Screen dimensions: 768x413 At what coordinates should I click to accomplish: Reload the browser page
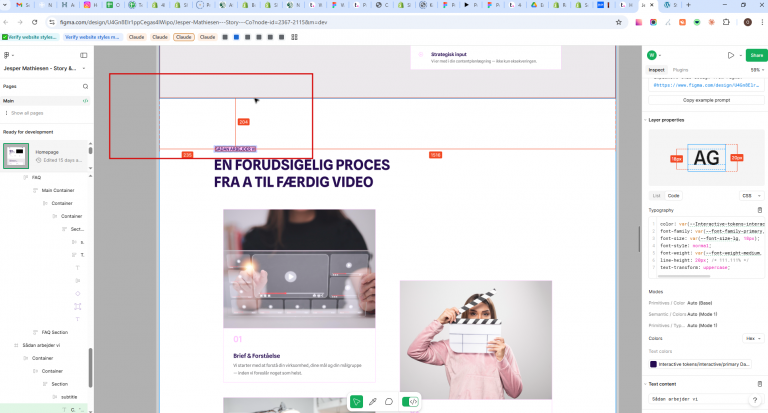34,22
